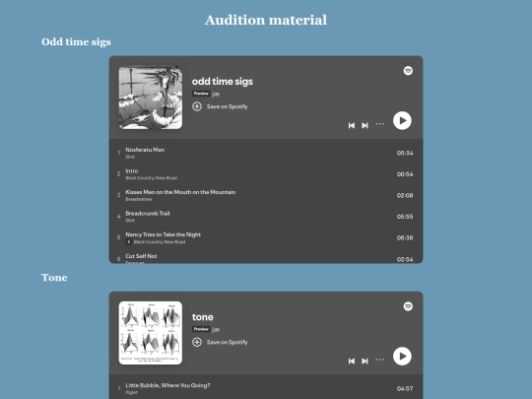Select Kisses Men on the Mouth track

point(266,195)
